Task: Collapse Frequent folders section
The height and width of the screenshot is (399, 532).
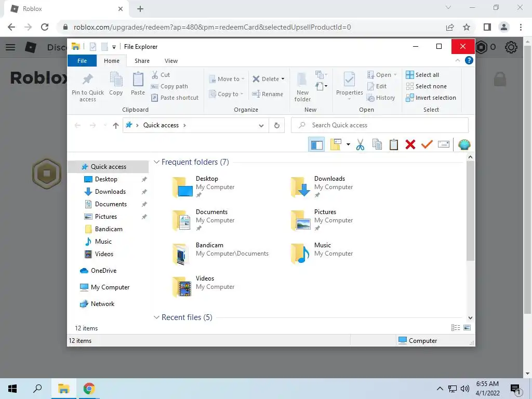Action: coord(156,162)
